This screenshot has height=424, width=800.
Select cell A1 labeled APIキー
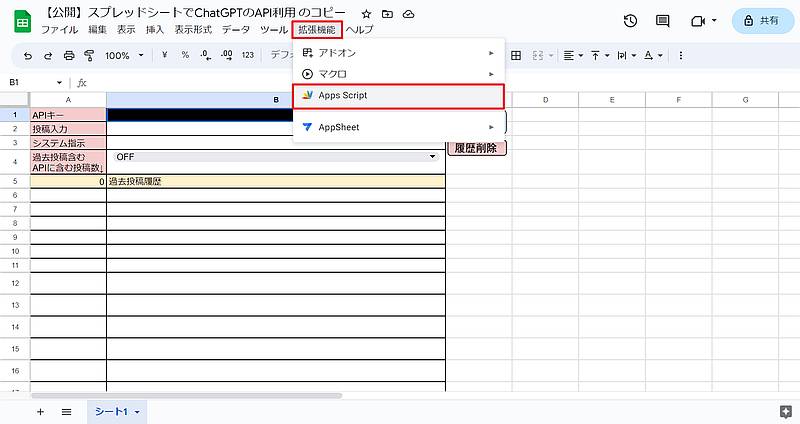click(x=68, y=115)
